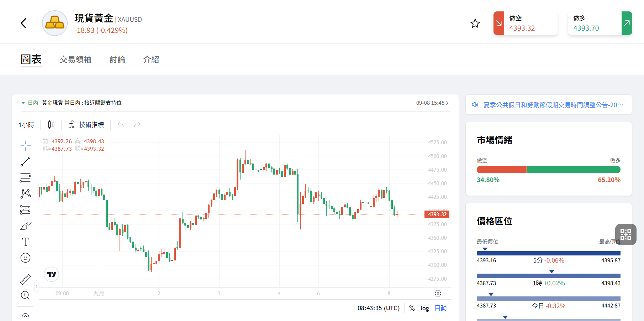Viewport: 644px width, 321px height.
Task: Add XAUUSD to favorites with the star
Action: pyautogui.click(x=475, y=24)
